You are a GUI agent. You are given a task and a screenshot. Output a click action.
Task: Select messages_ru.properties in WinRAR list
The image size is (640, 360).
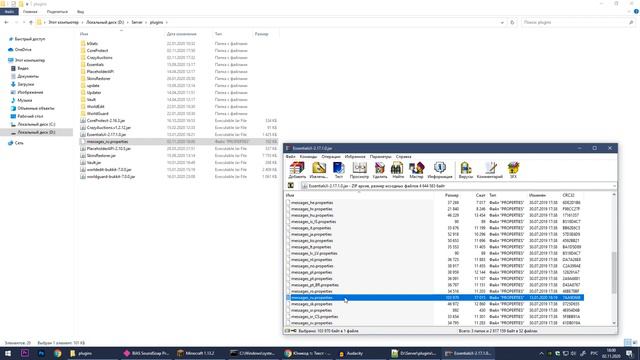[x=435, y=298]
